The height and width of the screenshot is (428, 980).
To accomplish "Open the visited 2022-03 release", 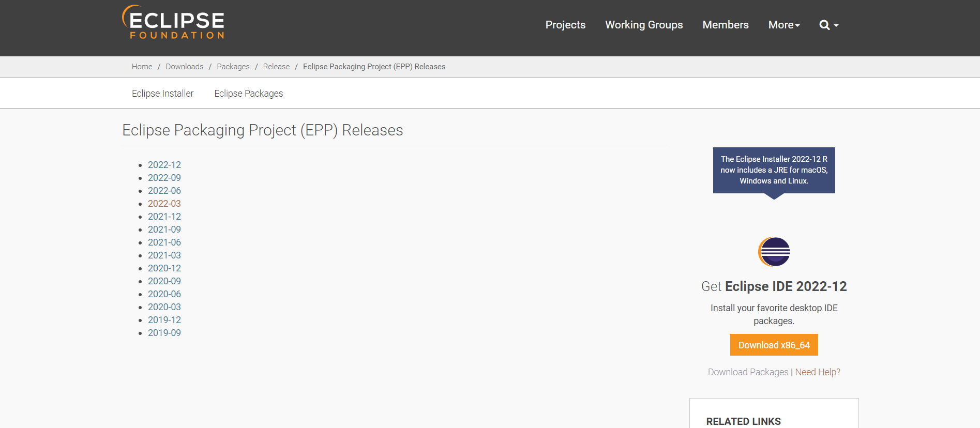I will coord(164,204).
